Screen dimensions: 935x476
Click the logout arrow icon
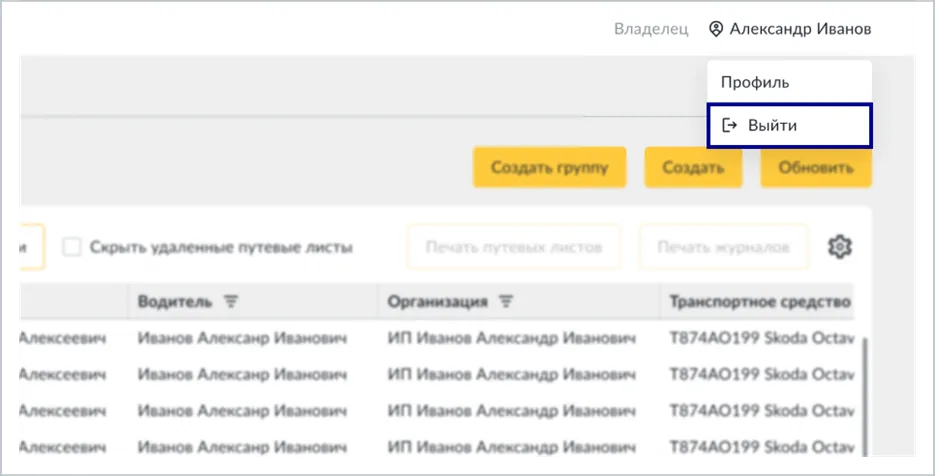tap(730, 125)
